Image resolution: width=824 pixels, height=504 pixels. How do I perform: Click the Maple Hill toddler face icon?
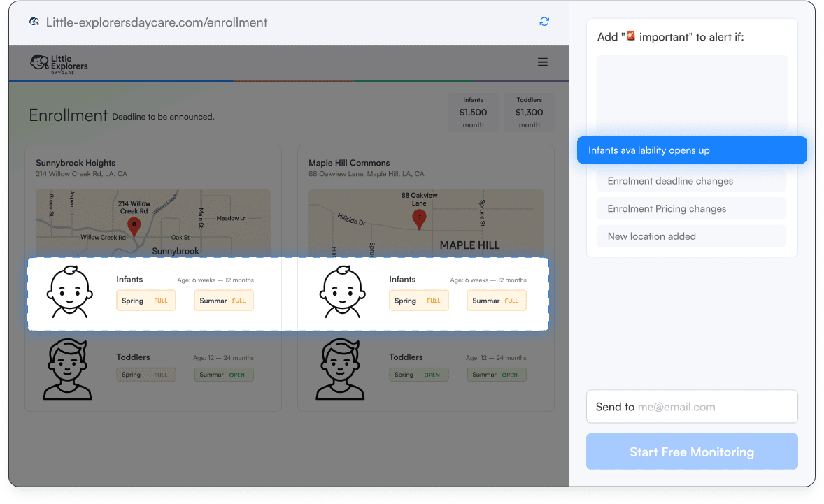(341, 369)
